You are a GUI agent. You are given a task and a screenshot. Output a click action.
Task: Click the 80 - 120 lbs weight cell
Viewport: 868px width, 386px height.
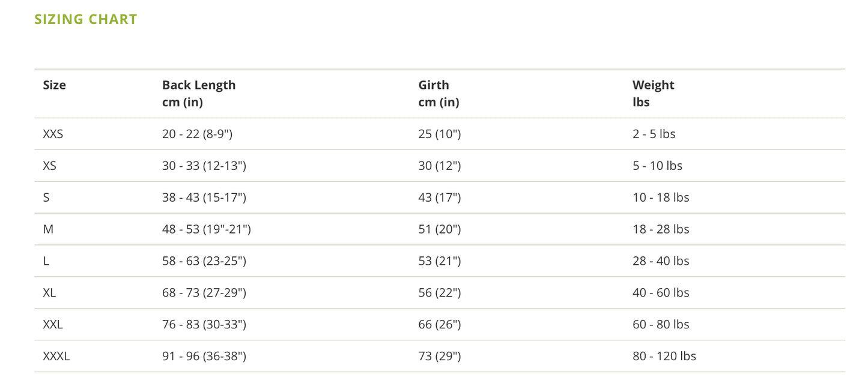pyautogui.click(x=664, y=357)
